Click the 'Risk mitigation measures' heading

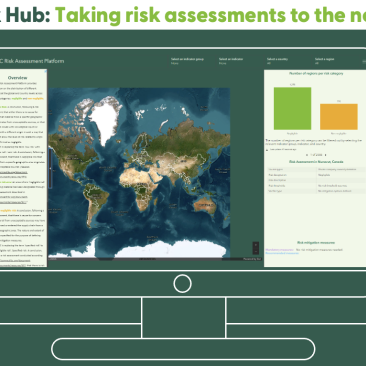[x=316, y=243]
